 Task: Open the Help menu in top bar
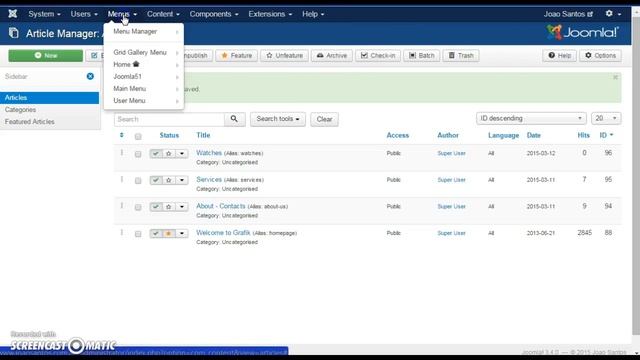(313, 14)
